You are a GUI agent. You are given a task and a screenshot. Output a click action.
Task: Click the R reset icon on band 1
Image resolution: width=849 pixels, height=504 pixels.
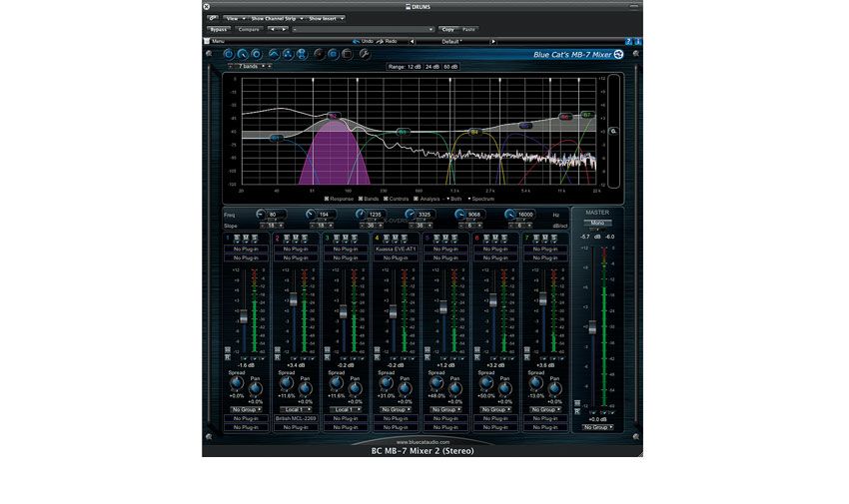[228, 357]
